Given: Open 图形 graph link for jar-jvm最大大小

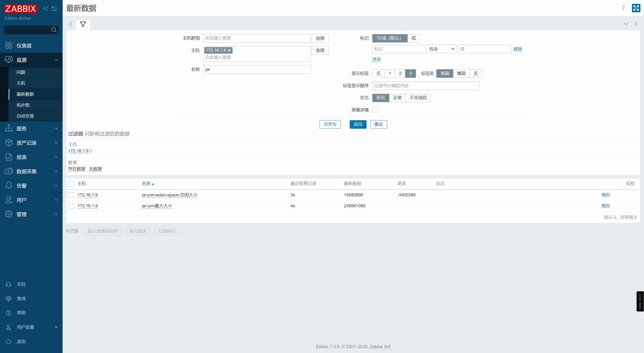Looking at the screenshot, I should click(x=606, y=206).
